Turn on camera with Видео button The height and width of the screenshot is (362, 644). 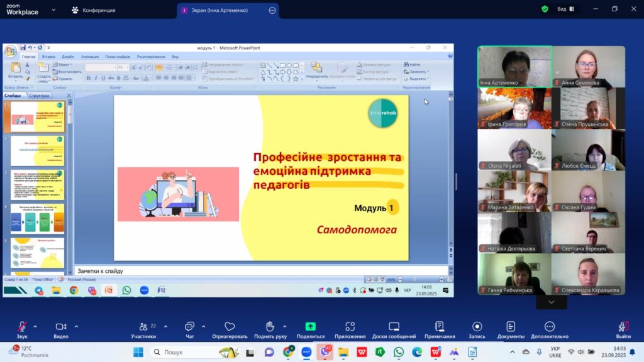[x=61, y=327]
